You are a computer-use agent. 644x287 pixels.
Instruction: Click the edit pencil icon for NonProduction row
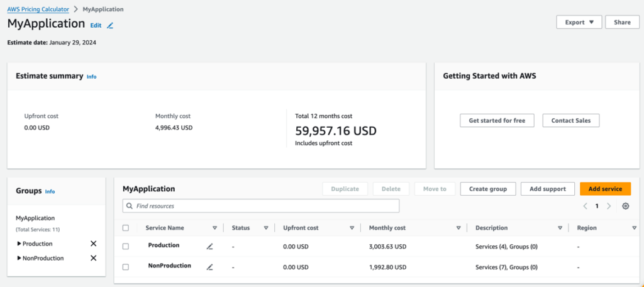(x=210, y=267)
